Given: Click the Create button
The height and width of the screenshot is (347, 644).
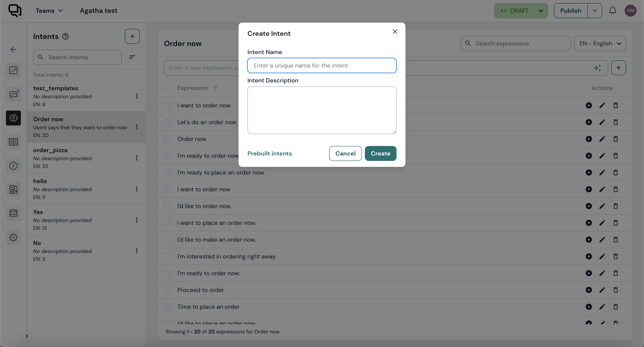Looking at the screenshot, I should point(380,153).
